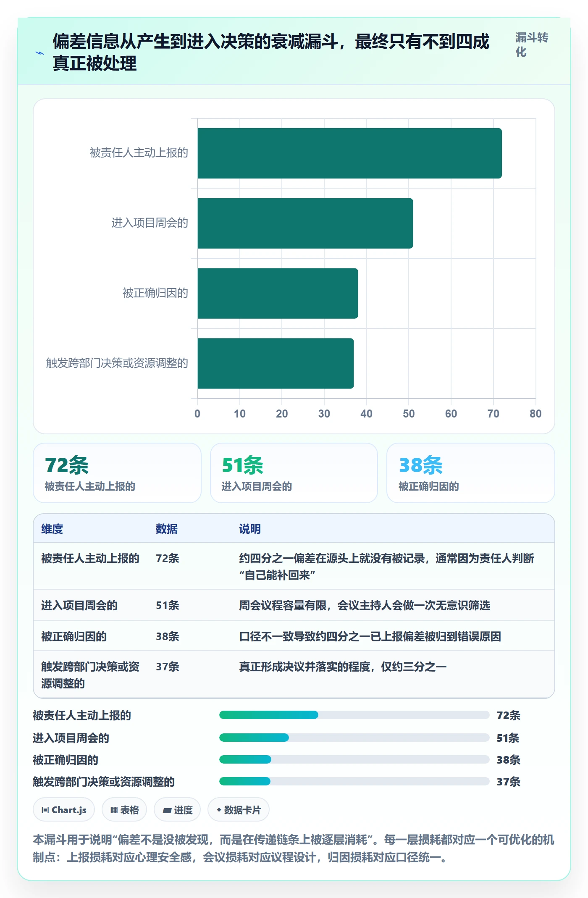Click the 维度 table column header
Image resolution: width=588 pixels, height=898 pixels.
[52, 529]
